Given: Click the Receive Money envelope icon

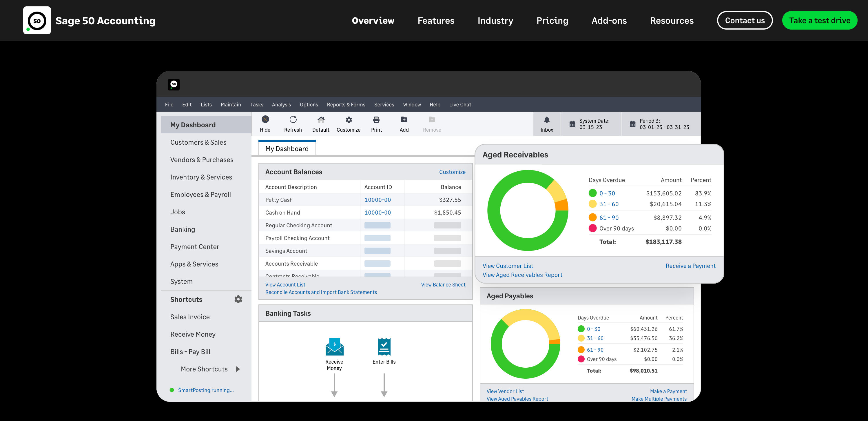Looking at the screenshot, I should point(334,347).
